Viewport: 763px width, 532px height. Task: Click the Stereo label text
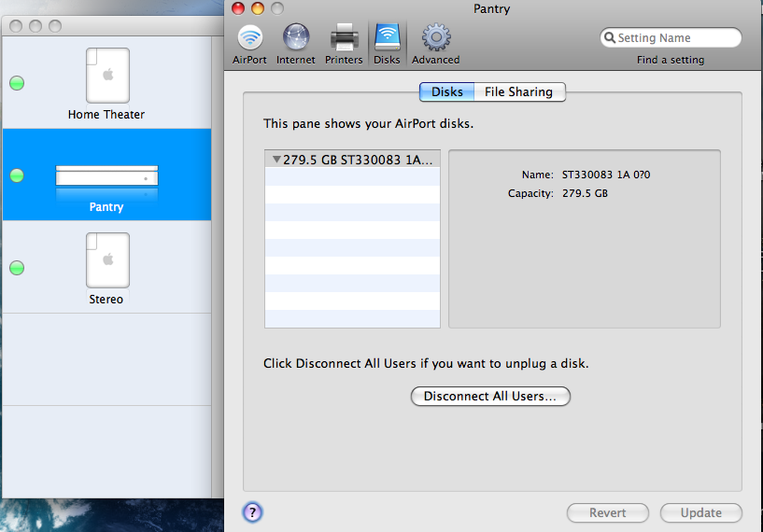point(106,299)
